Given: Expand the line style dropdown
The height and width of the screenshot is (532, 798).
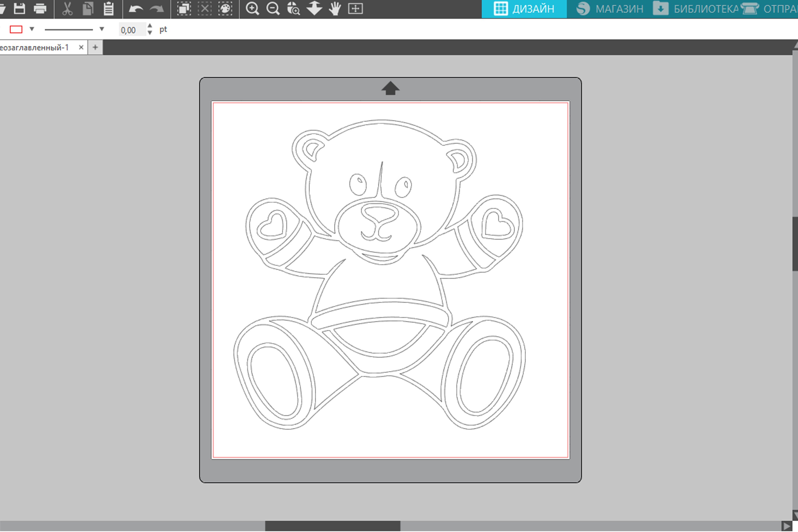Looking at the screenshot, I should tap(101, 29).
